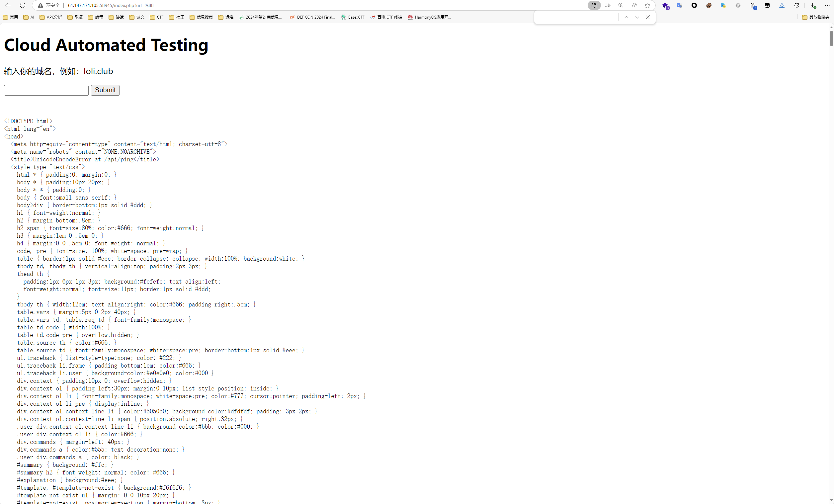The width and height of the screenshot is (834, 504).
Task: Click the Cloud Automated Testing heading
Action: (106, 45)
